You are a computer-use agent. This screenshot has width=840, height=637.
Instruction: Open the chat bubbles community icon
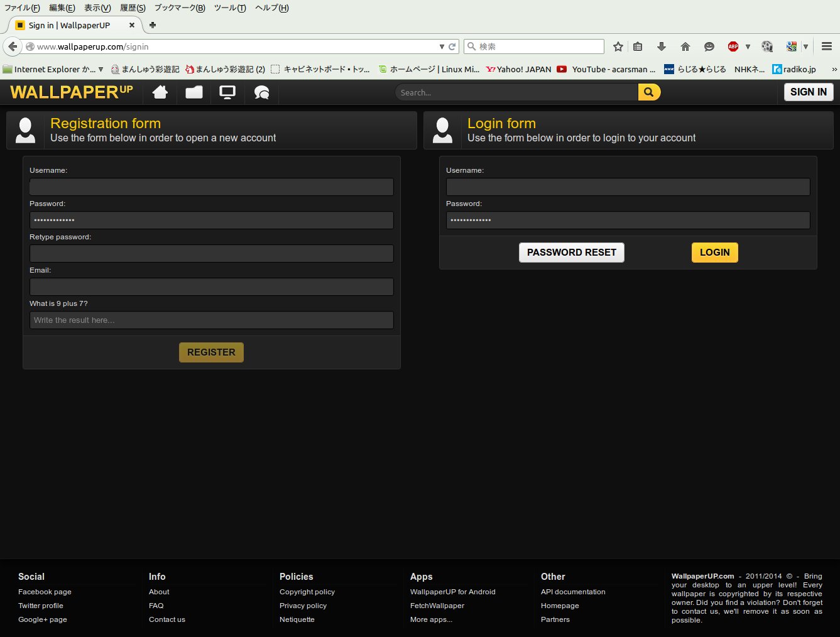click(x=261, y=93)
